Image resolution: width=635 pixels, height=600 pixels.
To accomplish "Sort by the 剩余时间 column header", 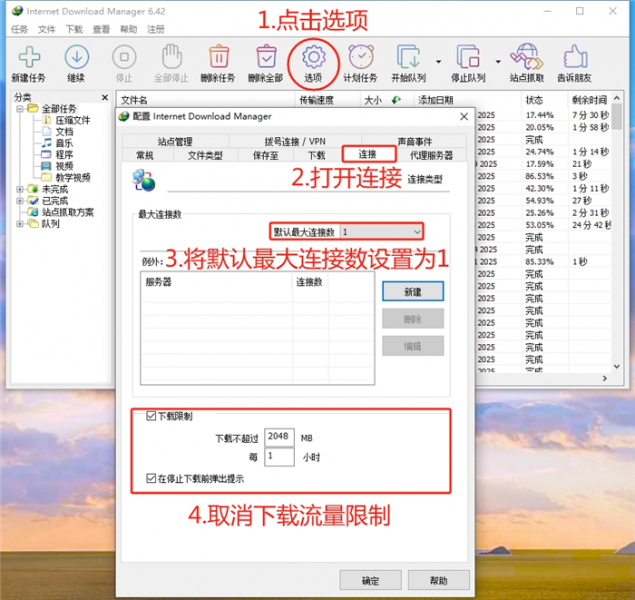I will pyautogui.click(x=589, y=100).
